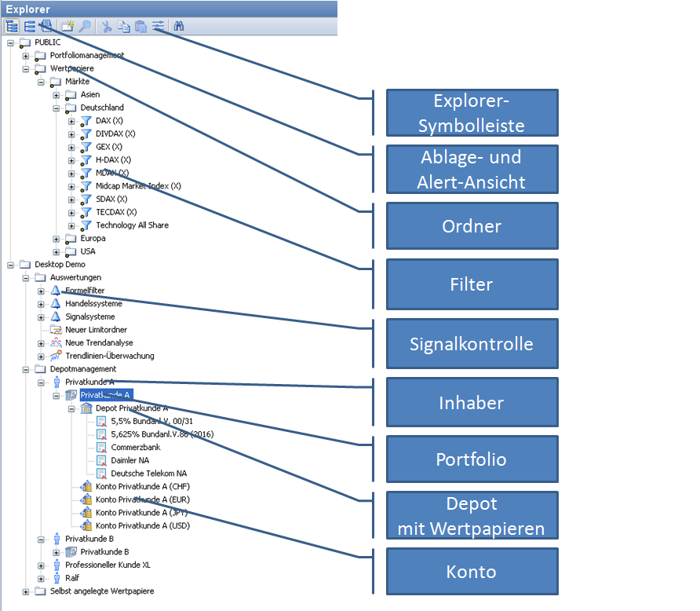This screenshot has height=611, width=700.
Task: Collapse the Deutschland folder node
Action: pyautogui.click(x=57, y=108)
